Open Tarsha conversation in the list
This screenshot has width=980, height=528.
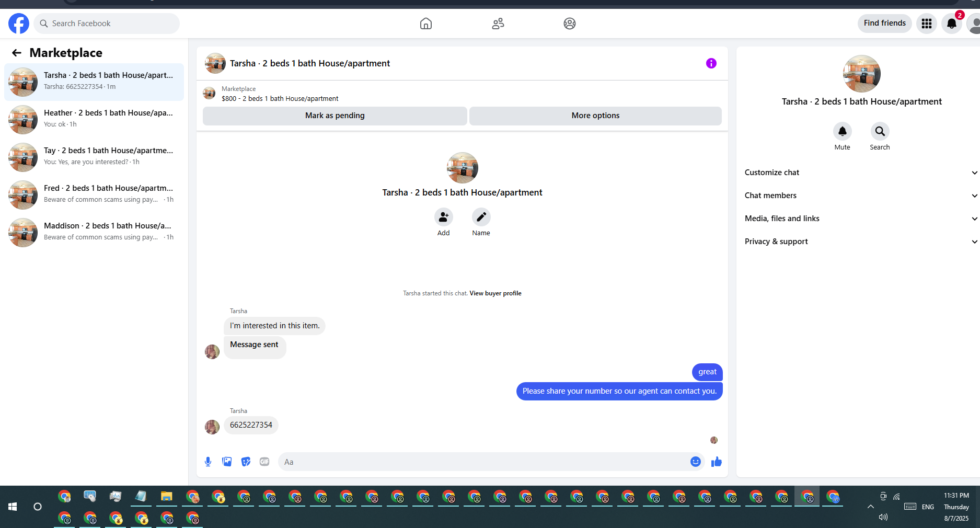tap(94, 82)
